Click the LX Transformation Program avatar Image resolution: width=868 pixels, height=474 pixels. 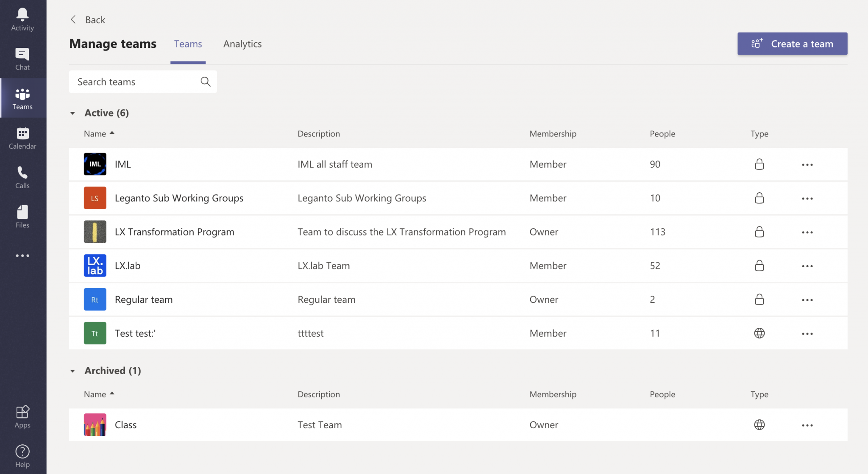pos(95,232)
